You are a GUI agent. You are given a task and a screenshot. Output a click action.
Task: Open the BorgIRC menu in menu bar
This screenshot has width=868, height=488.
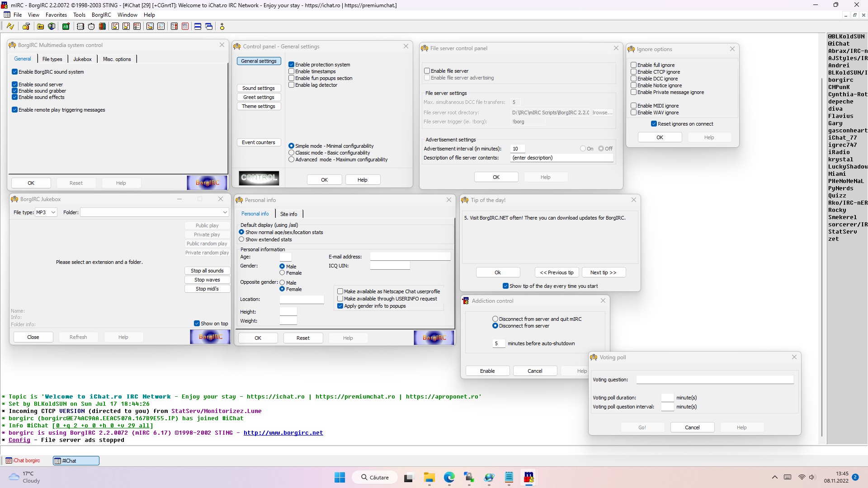101,15
